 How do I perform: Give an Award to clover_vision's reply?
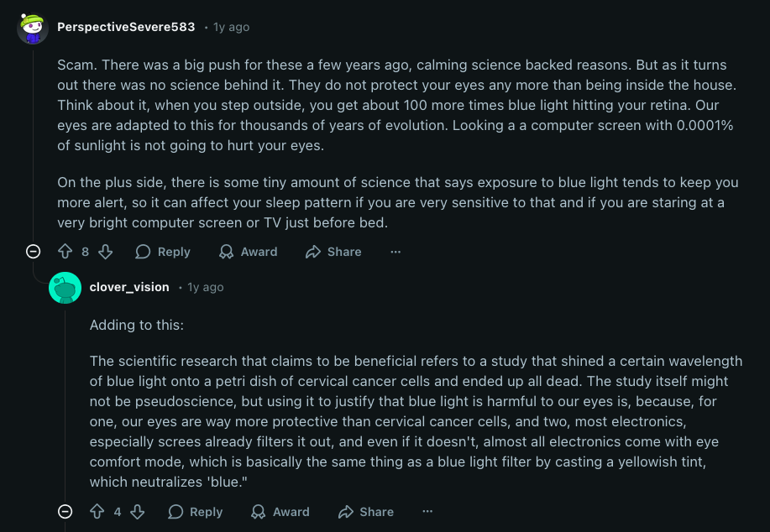(280, 512)
